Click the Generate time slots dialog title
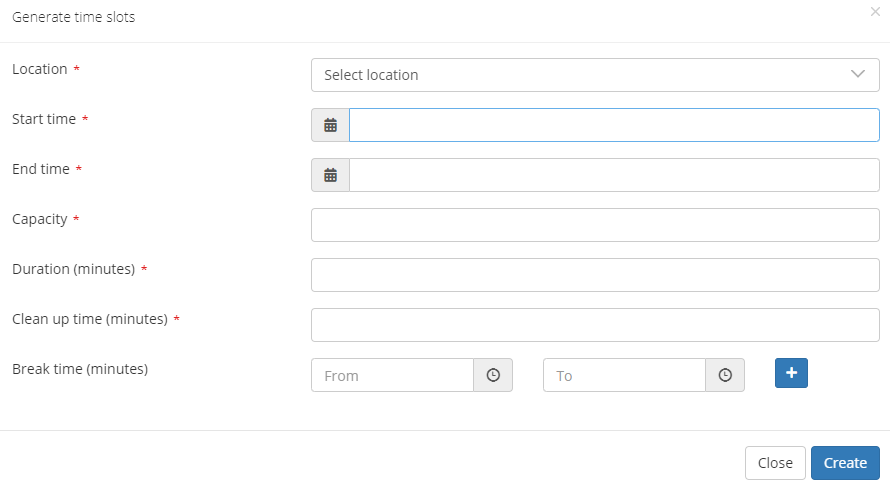This screenshot has width=890, height=492. (x=73, y=17)
